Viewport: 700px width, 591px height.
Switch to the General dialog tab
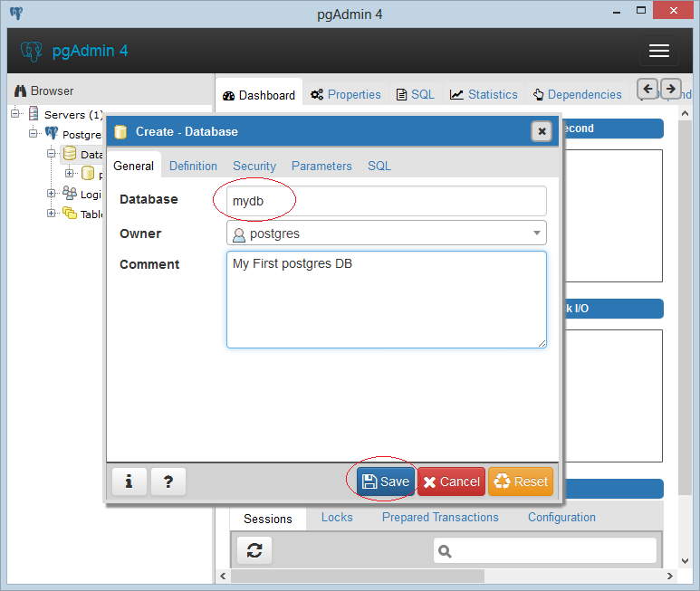tap(133, 166)
